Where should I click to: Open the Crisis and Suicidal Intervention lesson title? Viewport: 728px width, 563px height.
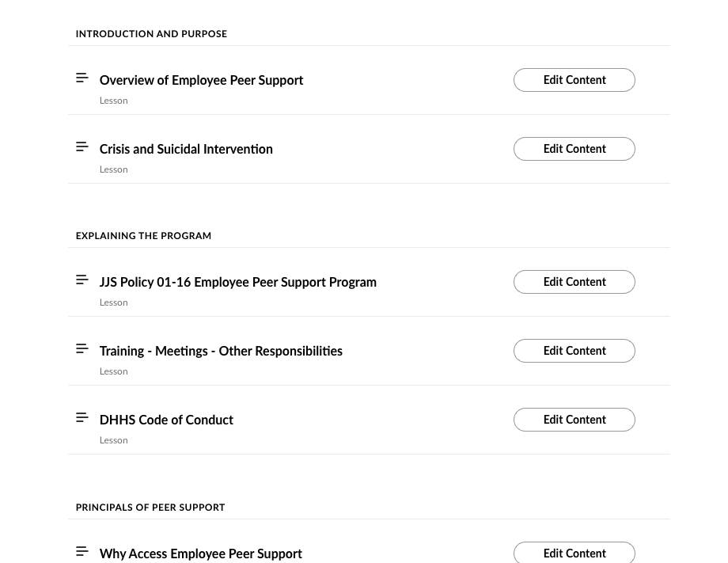click(186, 149)
